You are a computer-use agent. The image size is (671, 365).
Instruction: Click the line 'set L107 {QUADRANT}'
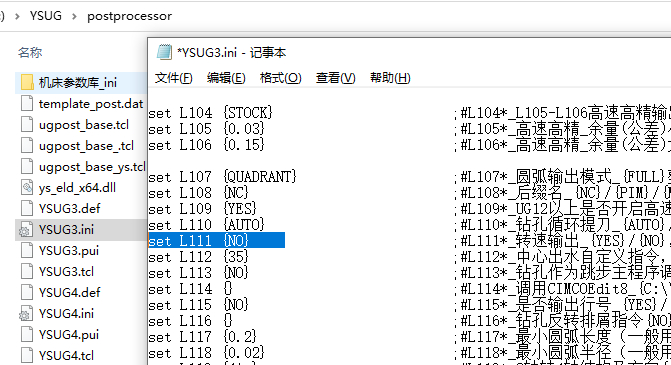coord(223,177)
